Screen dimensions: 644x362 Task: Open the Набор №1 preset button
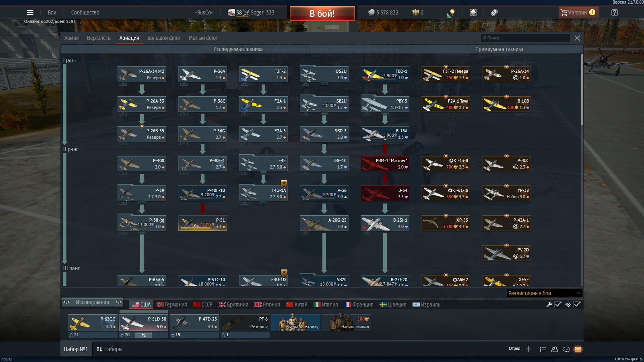tap(76, 349)
